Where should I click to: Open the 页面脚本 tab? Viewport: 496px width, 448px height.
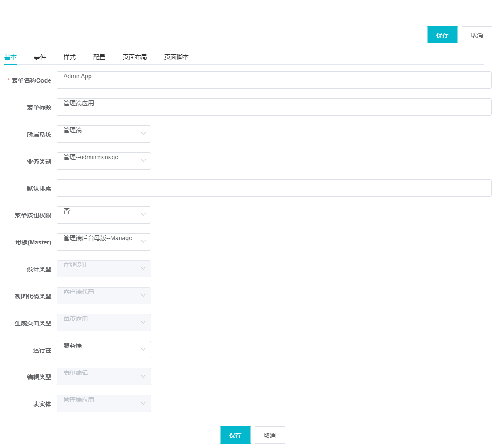coord(177,57)
